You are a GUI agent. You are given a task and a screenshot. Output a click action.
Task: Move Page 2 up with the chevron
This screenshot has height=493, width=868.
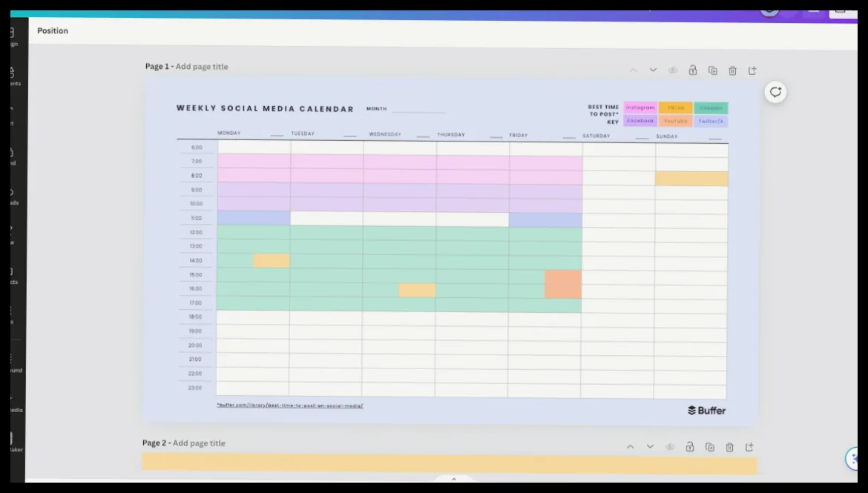pyautogui.click(x=630, y=446)
